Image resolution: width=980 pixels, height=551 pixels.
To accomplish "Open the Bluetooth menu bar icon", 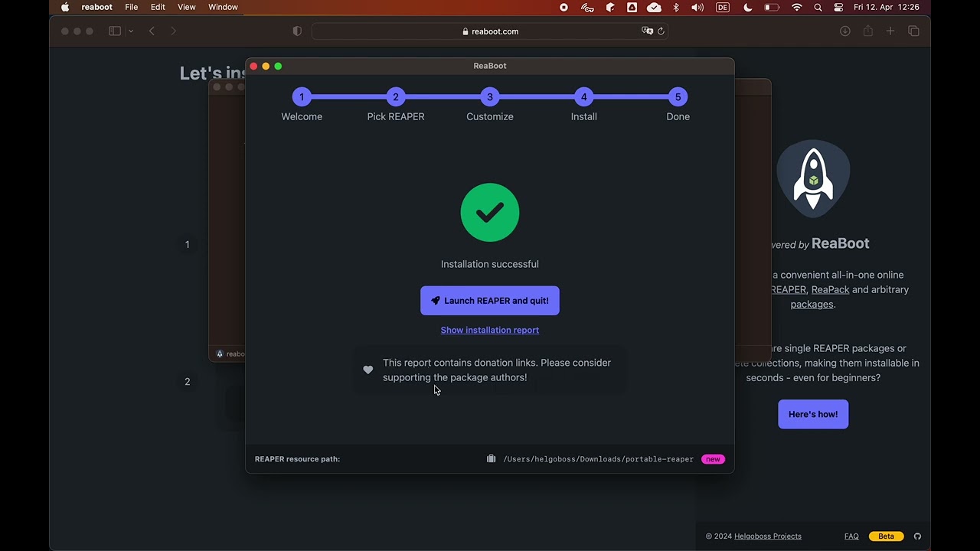I will coord(676,8).
